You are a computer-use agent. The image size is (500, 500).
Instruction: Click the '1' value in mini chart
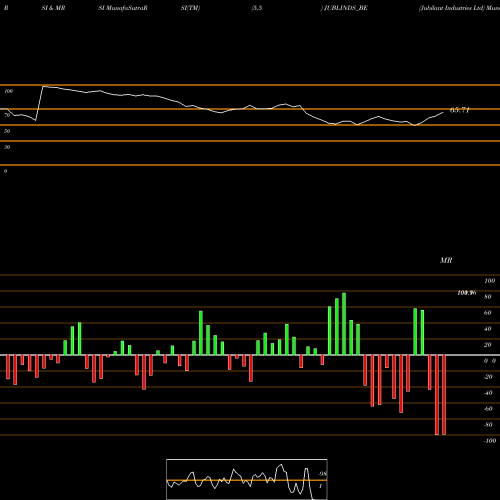[x=320, y=486]
